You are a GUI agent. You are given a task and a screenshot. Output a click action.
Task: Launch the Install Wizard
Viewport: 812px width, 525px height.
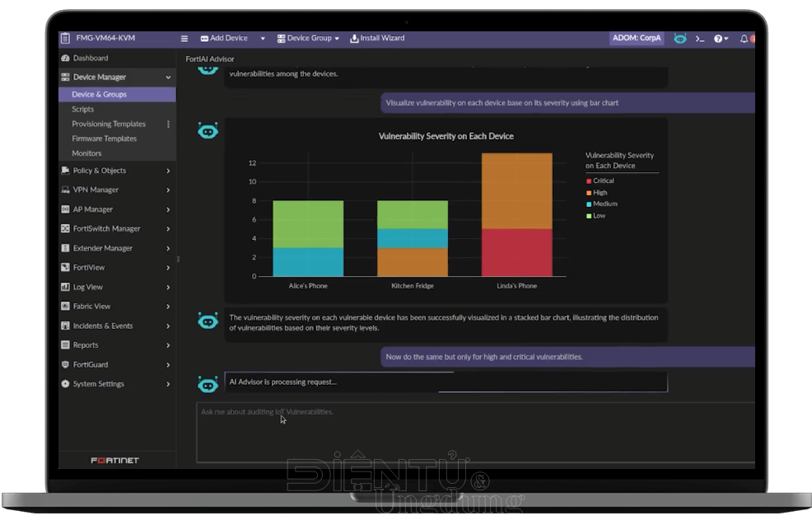377,39
